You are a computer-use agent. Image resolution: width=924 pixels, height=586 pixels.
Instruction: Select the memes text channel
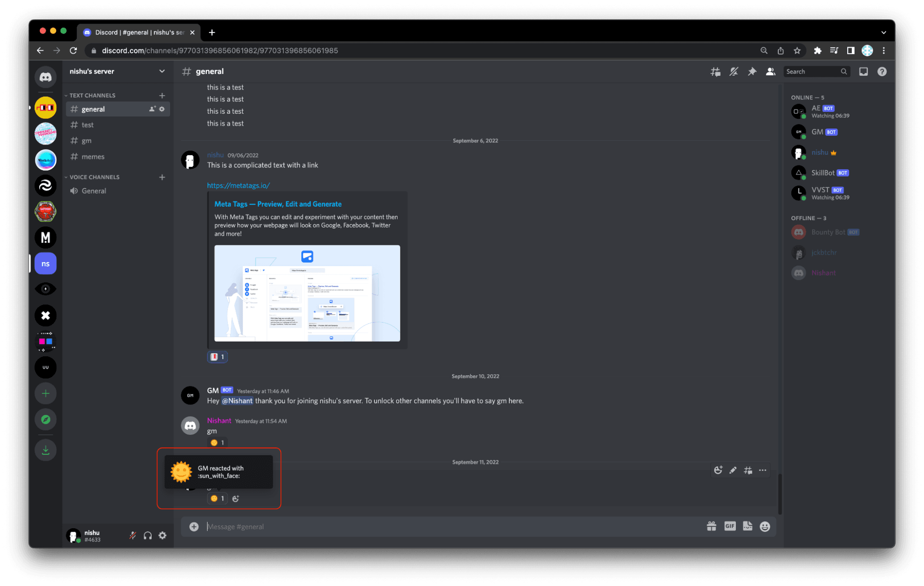118,157
